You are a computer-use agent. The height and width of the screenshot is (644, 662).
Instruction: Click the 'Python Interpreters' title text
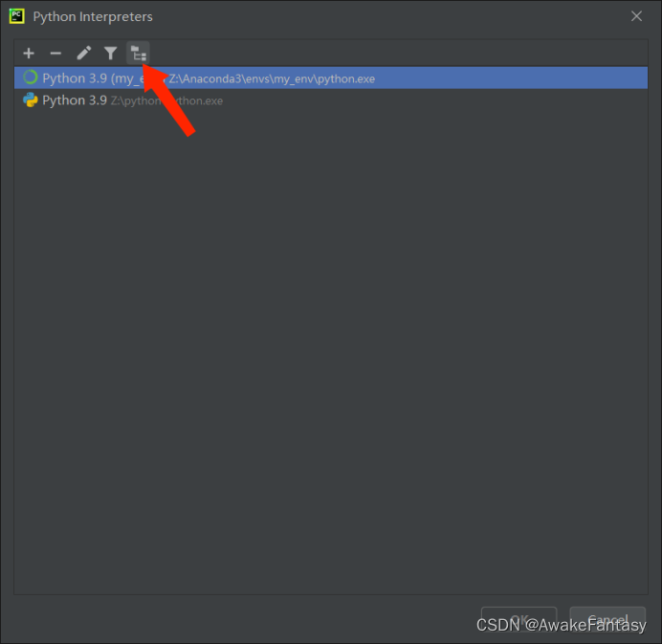click(93, 16)
